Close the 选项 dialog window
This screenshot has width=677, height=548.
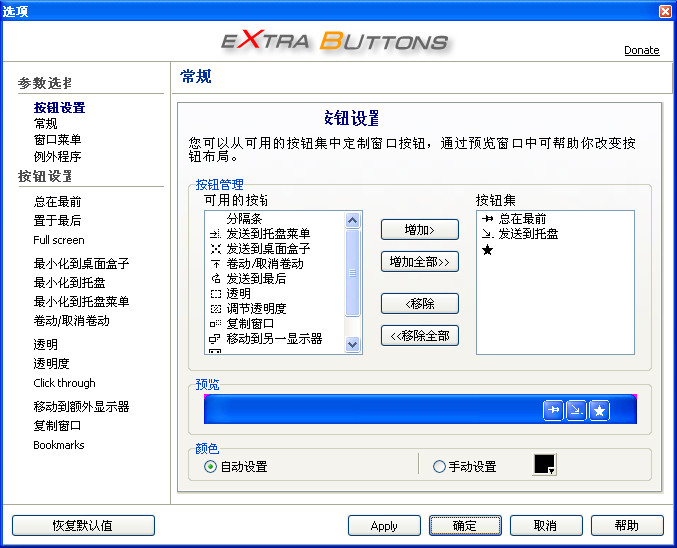665,11
